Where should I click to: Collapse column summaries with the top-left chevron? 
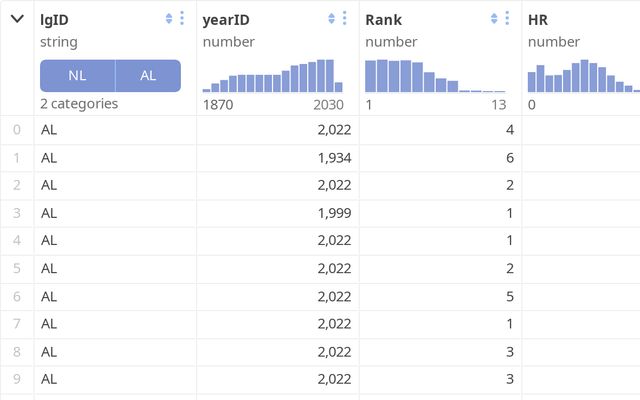tap(17, 19)
